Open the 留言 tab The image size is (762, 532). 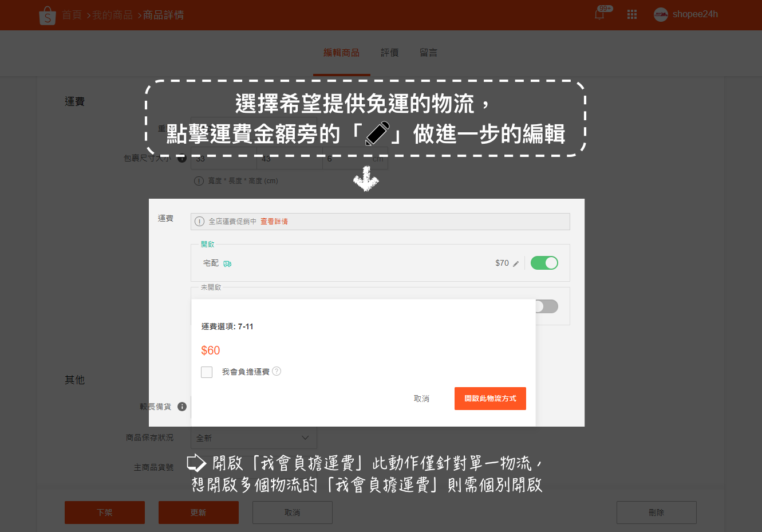pyautogui.click(x=428, y=53)
